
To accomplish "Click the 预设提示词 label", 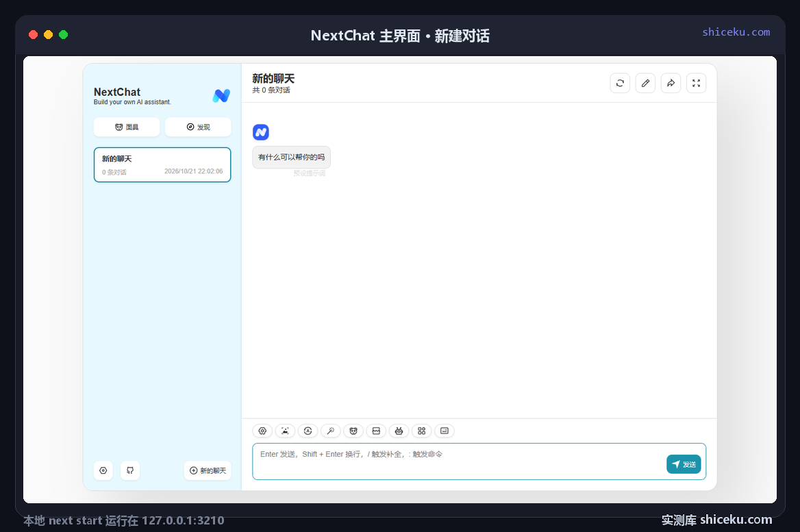I will [309, 173].
